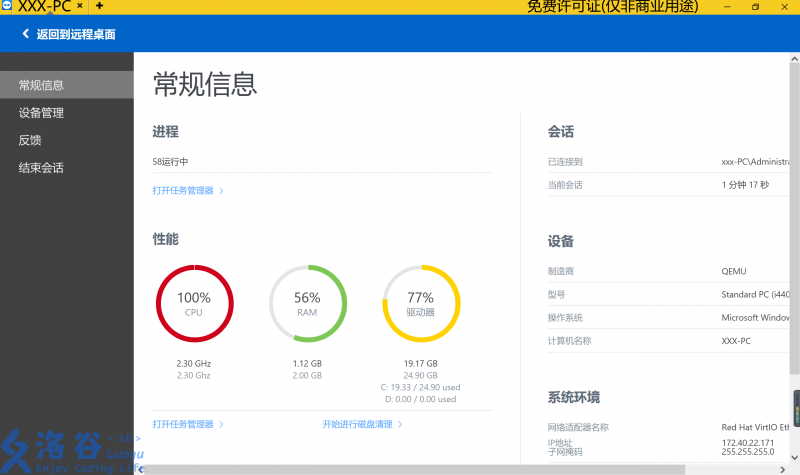Click the horizontal scrollbar right arrow
This screenshot has width=800, height=475.
pyautogui.click(x=784, y=469)
